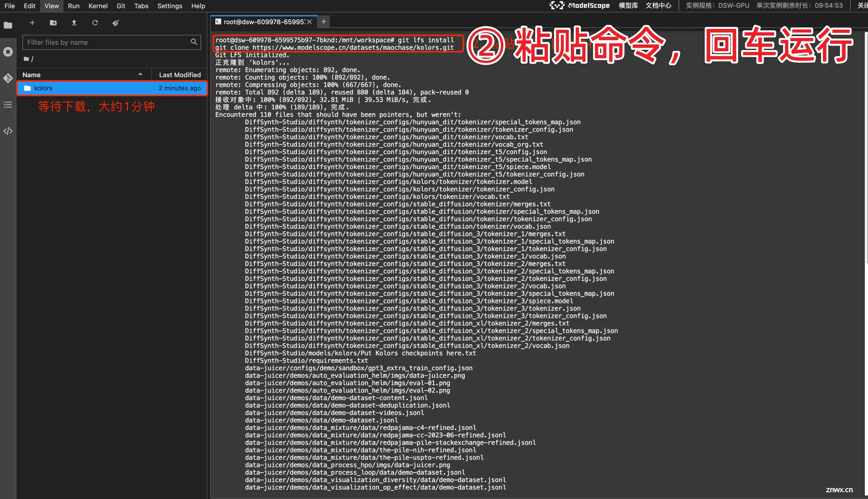Toggle the Settings menu option
Screen dimensions: 868x499
pyautogui.click(x=169, y=6)
